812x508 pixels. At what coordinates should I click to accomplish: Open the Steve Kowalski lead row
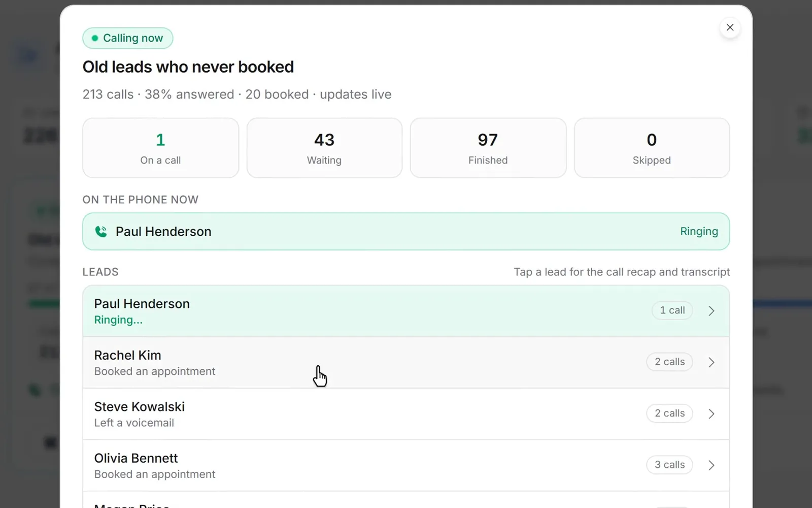click(x=406, y=414)
